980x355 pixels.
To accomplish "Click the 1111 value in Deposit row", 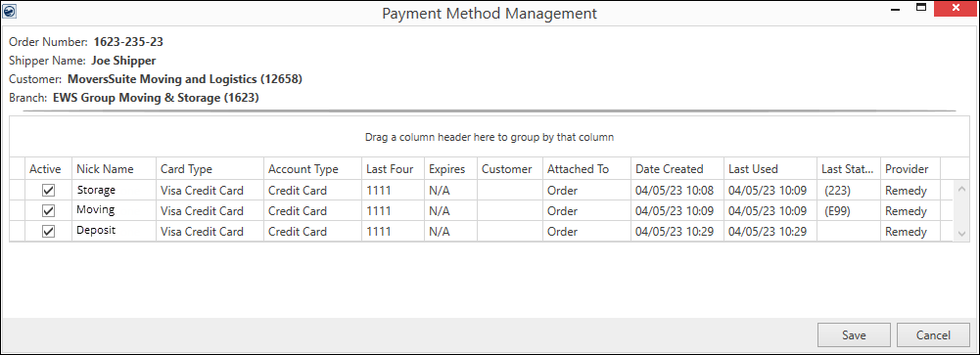I will (x=379, y=232).
